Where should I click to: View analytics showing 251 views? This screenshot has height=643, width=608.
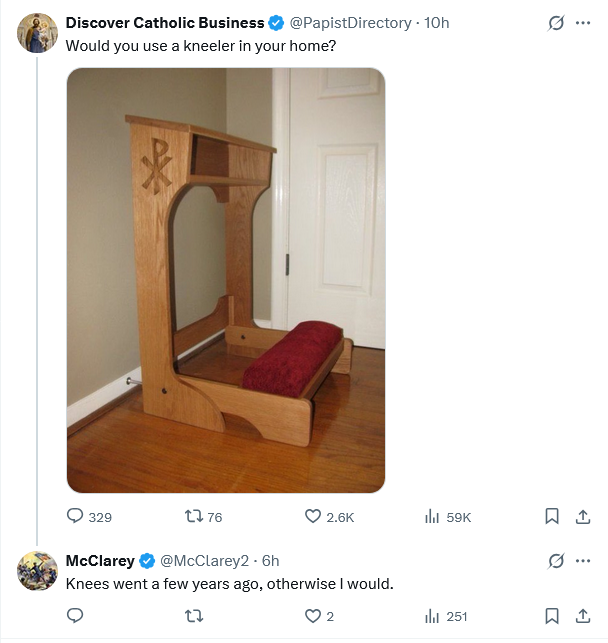446,616
